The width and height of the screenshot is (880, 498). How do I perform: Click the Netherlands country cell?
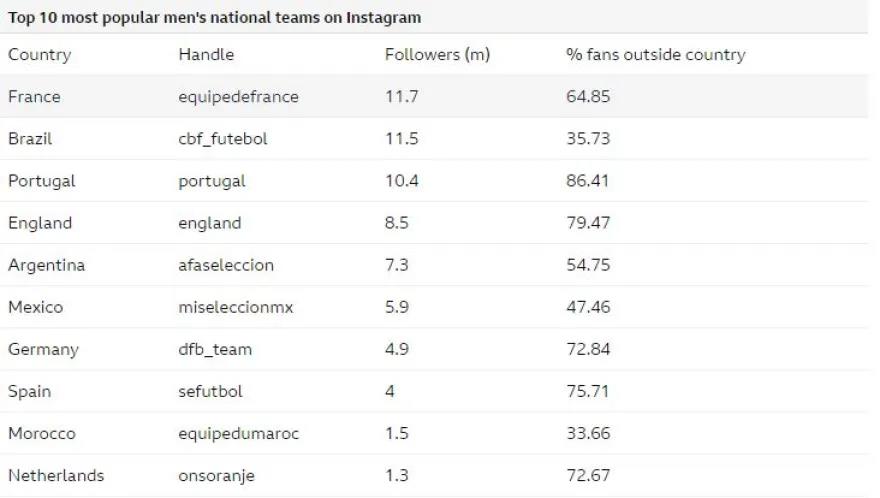point(56,475)
